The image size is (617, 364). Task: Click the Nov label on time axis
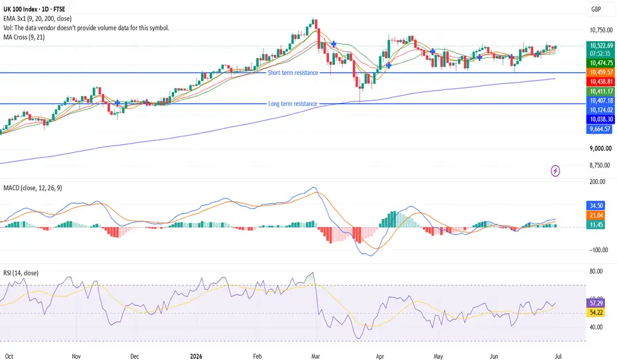(76, 357)
